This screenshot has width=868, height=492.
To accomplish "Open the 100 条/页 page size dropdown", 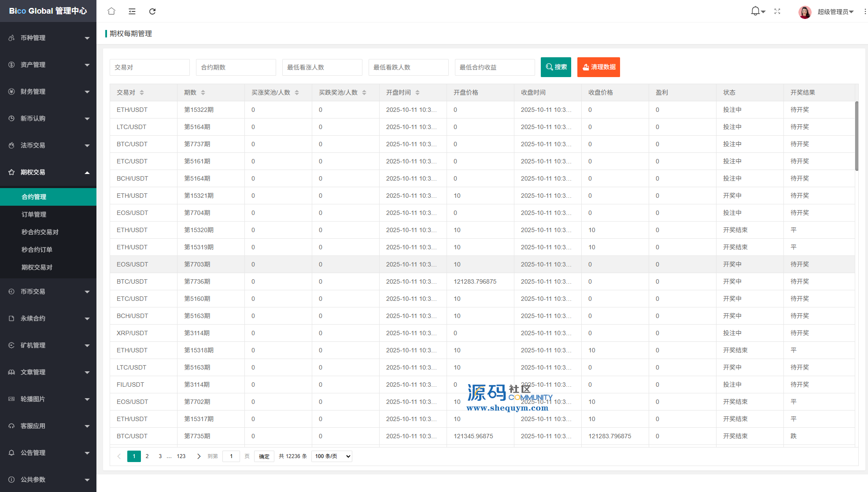I will (332, 456).
